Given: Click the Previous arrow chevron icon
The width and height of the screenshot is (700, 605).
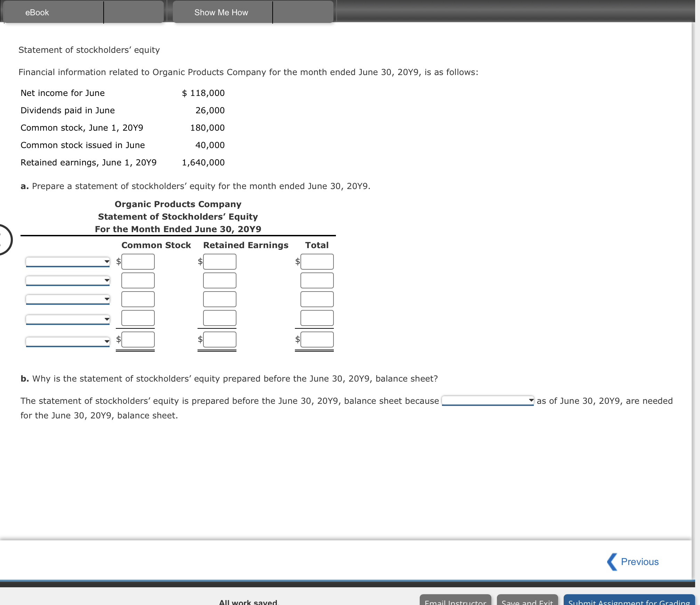Looking at the screenshot, I should tap(612, 562).
